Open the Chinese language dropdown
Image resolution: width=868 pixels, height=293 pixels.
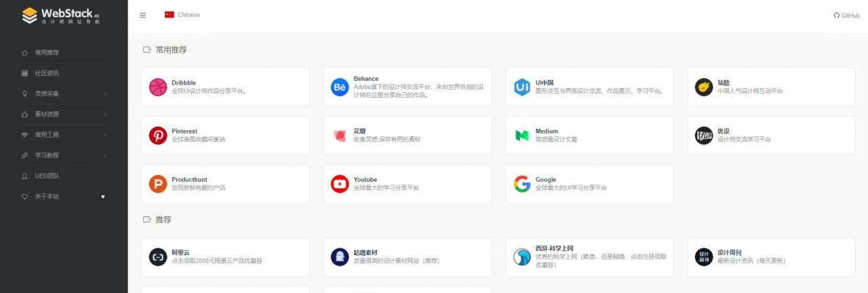point(182,15)
